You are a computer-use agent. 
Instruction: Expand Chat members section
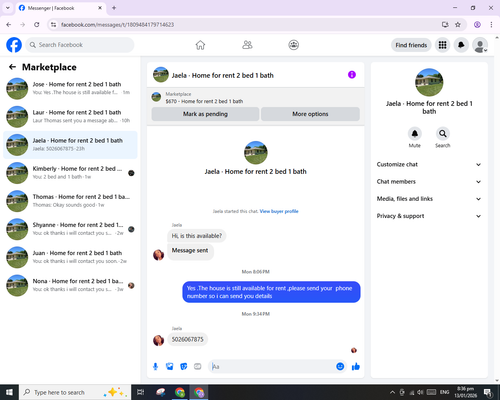pos(429,182)
